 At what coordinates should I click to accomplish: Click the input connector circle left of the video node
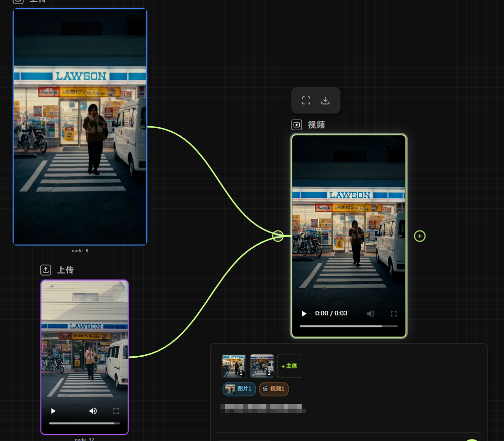click(x=278, y=236)
